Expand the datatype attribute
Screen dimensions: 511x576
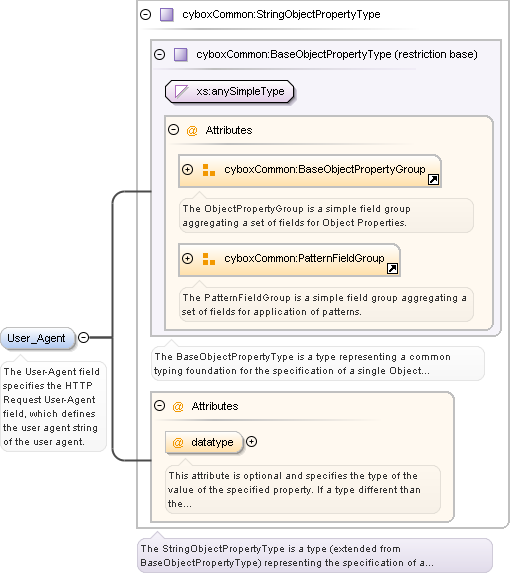click(251, 442)
